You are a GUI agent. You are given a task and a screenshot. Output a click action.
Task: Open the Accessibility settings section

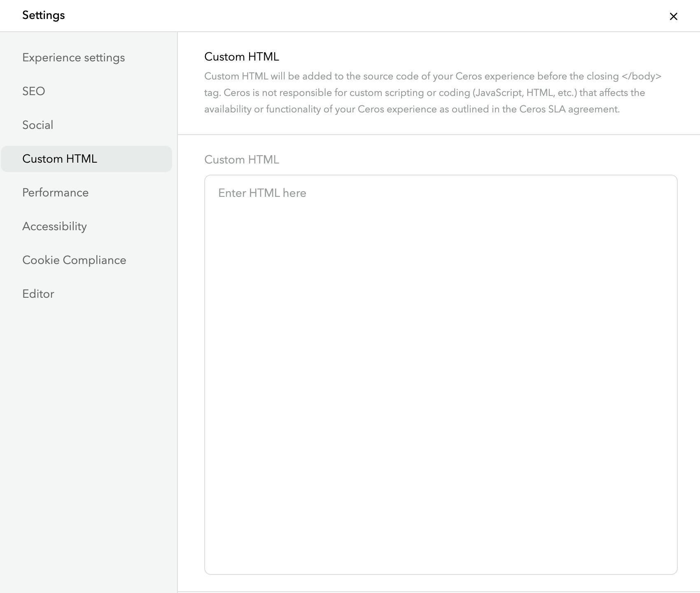coord(55,226)
